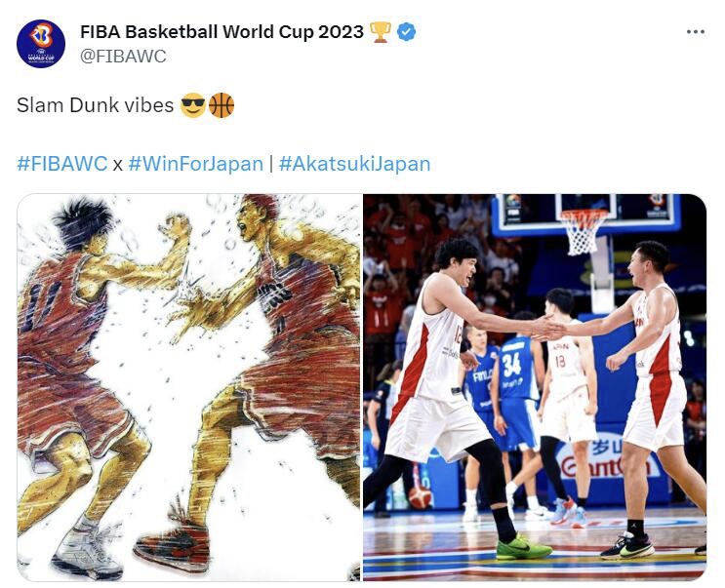This screenshot has width=725, height=588.
Task: Click the "Slam Dunk vibes" tweet text
Action: click(x=96, y=105)
